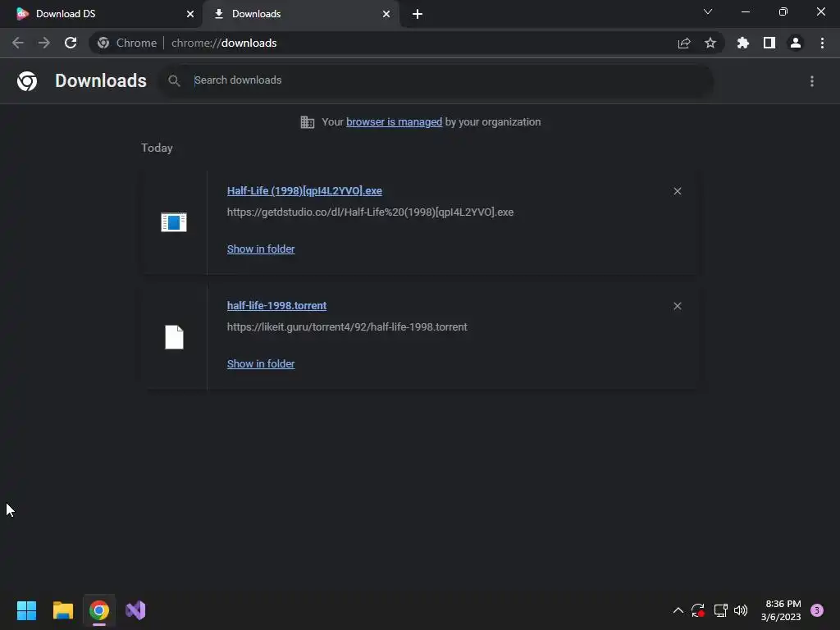Open the Extensions puzzle icon
The height and width of the screenshot is (630, 840).
point(743,43)
